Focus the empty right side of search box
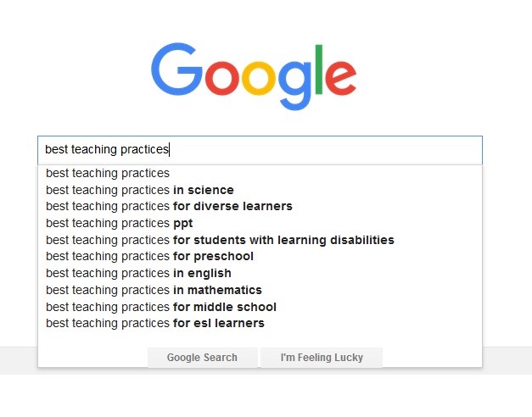532x417 pixels. 339,150
